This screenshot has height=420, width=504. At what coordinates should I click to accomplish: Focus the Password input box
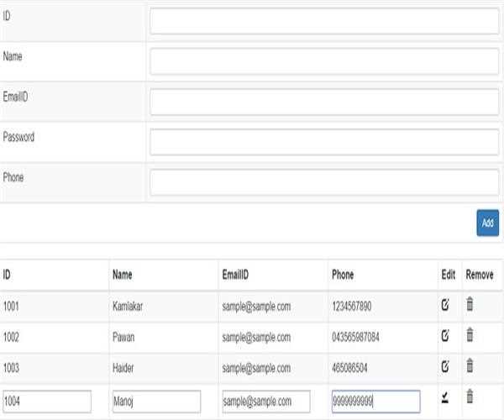tap(324, 142)
